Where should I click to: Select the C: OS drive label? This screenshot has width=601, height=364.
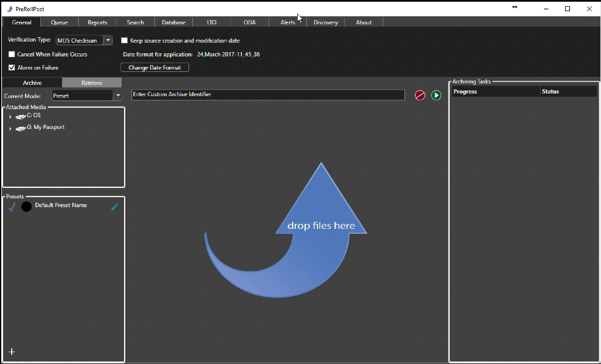(x=33, y=115)
